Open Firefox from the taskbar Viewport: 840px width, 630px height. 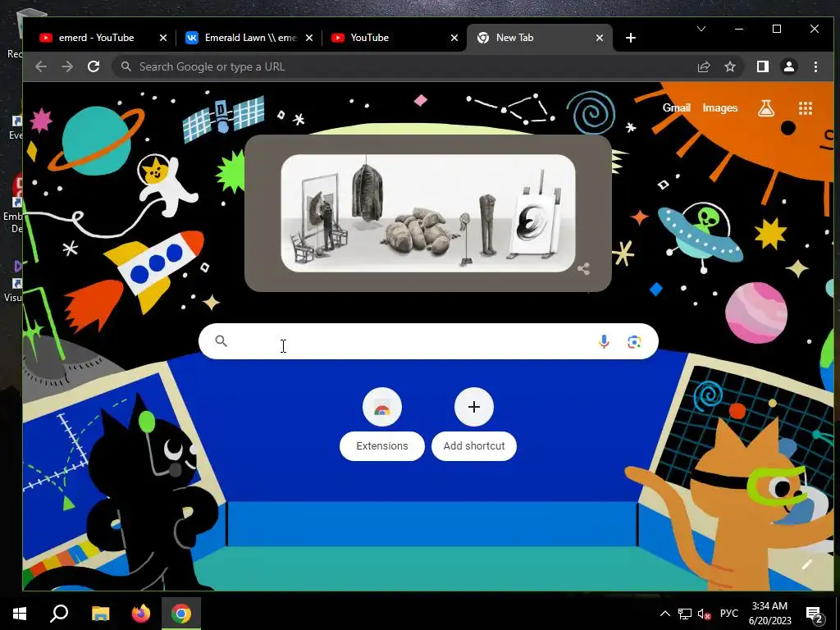click(141, 614)
